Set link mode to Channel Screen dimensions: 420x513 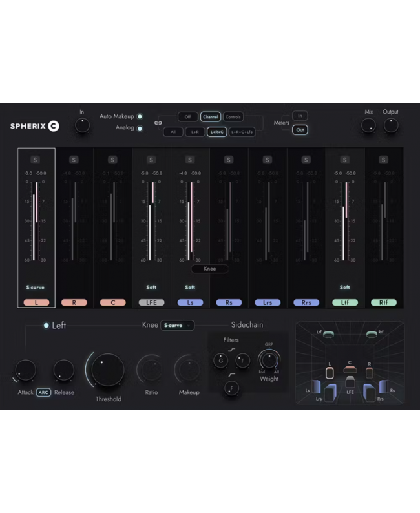pos(211,117)
